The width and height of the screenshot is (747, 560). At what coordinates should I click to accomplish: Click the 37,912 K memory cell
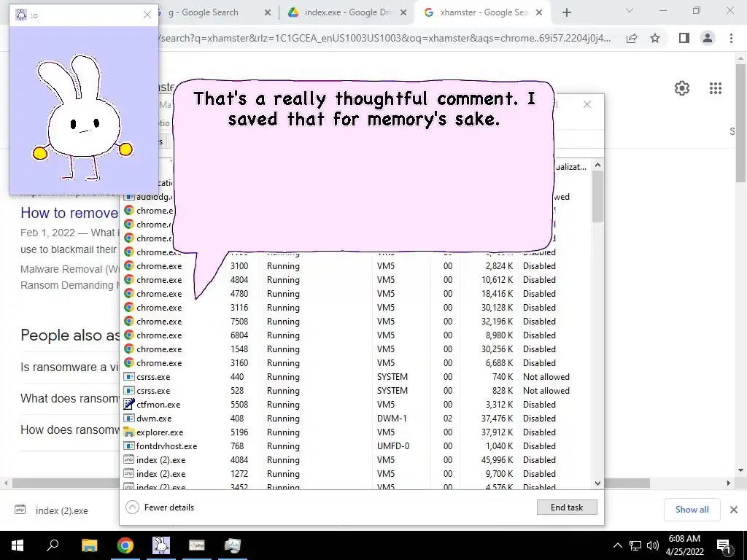click(497, 432)
